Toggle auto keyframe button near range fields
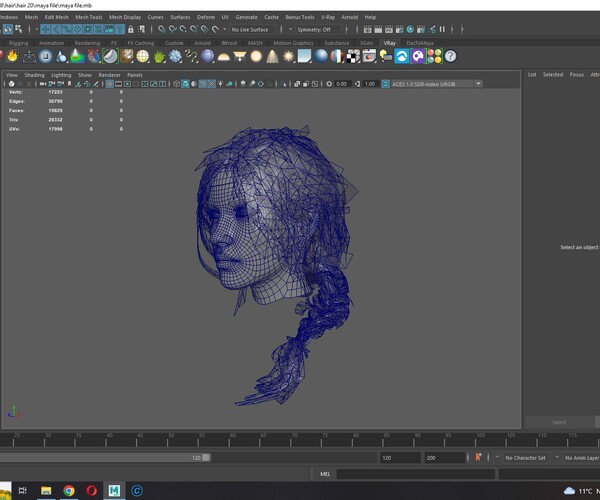 click(478, 458)
